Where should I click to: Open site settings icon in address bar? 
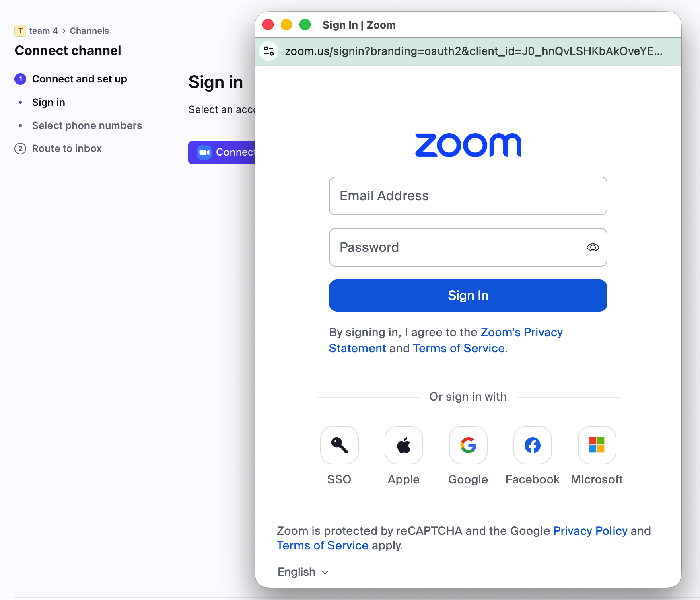point(269,51)
